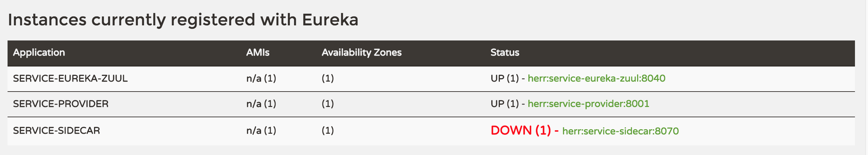Click availability zone (1) in SERVICE-SIDECAR row

tap(328, 131)
